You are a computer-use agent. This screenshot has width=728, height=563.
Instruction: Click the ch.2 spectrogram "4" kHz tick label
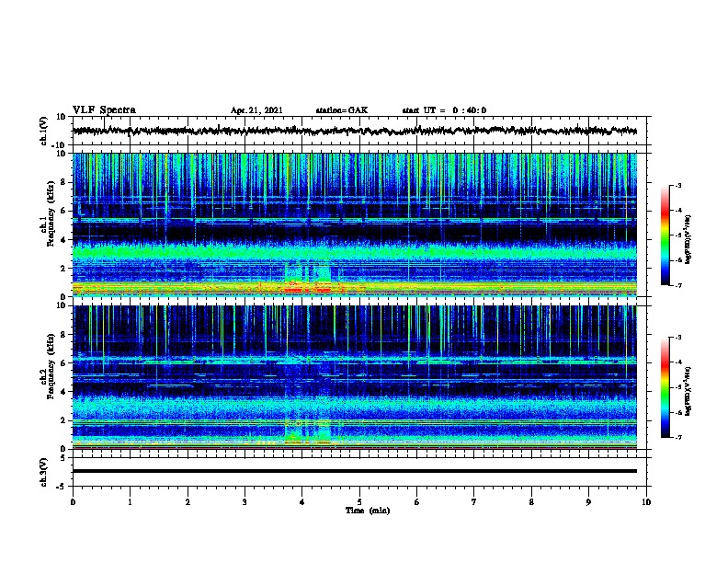pyautogui.click(x=63, y=392)
